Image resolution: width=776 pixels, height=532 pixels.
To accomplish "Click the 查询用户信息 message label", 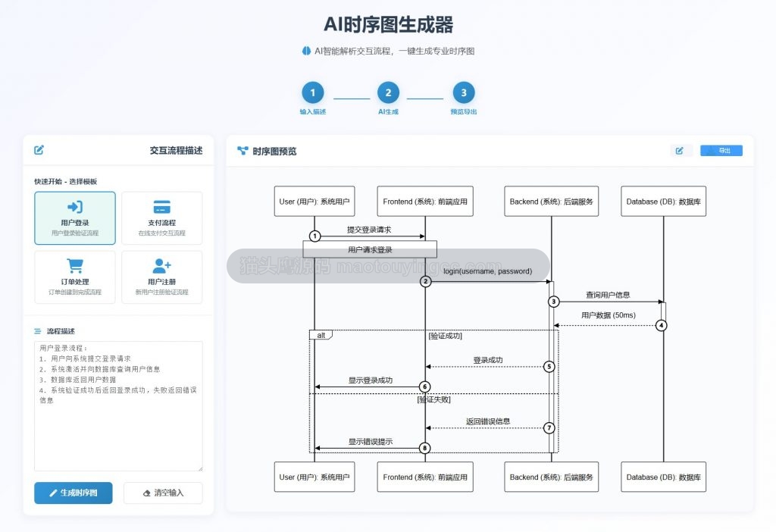I will coord(609,295).
